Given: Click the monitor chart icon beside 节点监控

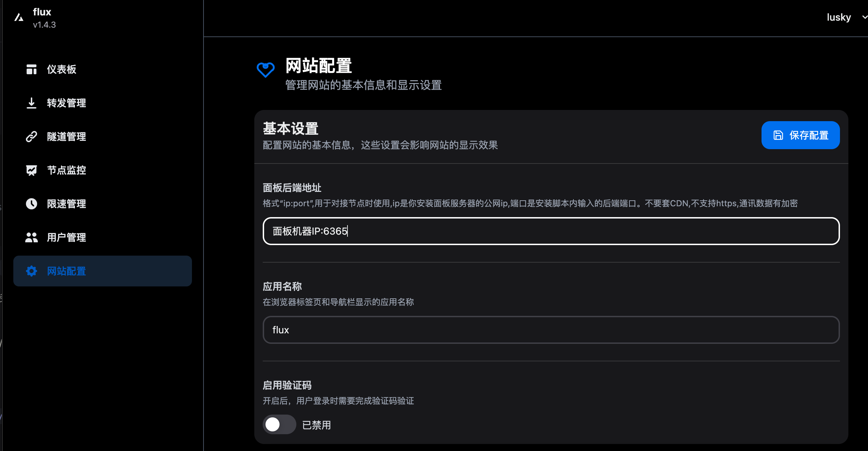Looking at the screenshot, I should 32,170.
